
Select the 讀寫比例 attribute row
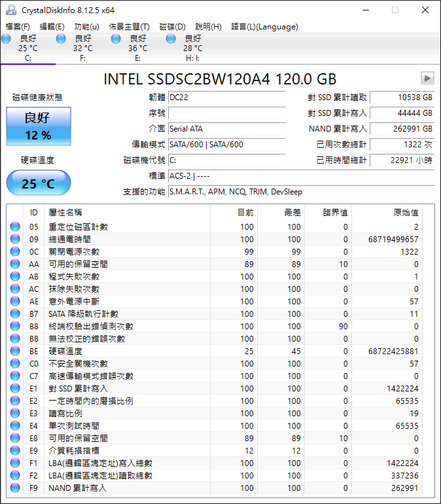[215, 414]
